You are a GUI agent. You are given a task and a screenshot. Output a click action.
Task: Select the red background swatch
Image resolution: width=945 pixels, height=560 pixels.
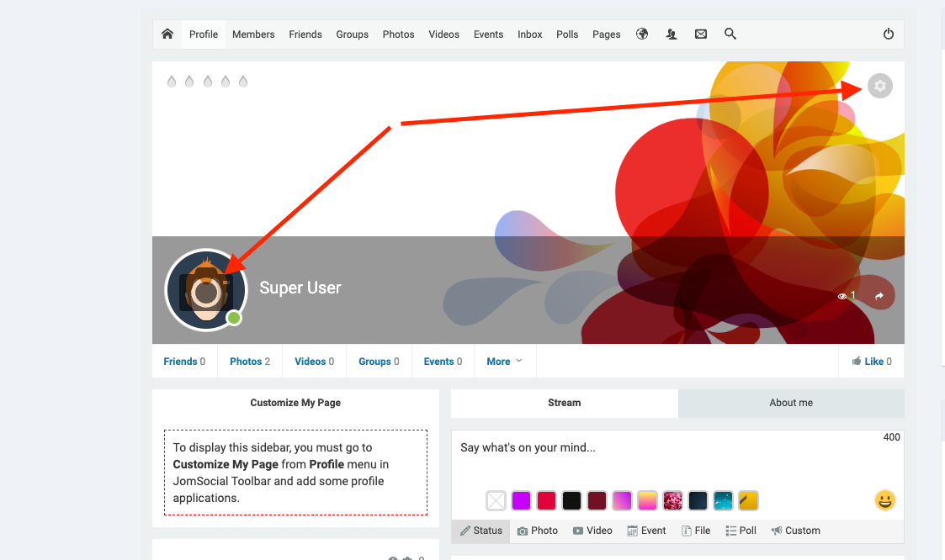point(547,500)
